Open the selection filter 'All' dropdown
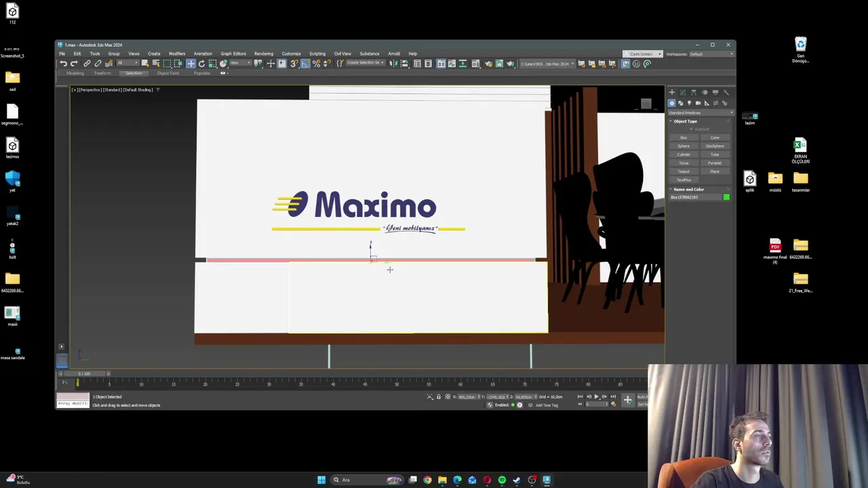Screen dimensions: 868x488 point(128,64)
